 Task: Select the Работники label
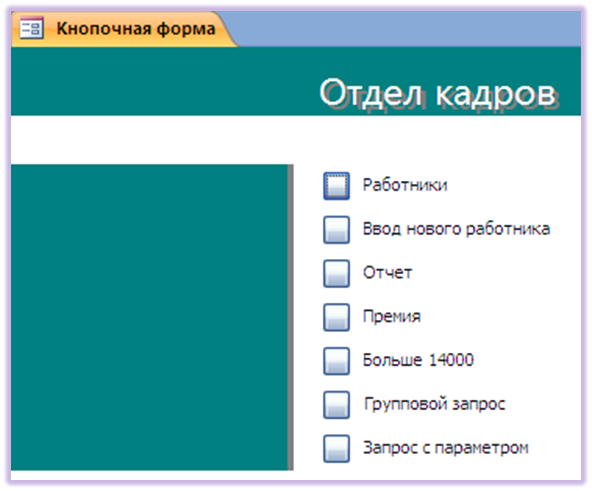point(405,185)
